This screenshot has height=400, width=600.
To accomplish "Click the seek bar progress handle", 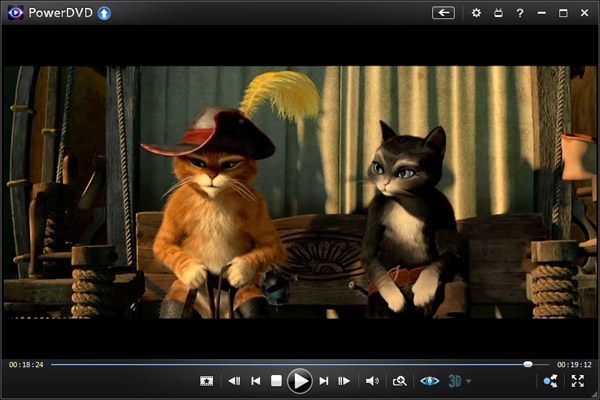I will click(528, 364).
